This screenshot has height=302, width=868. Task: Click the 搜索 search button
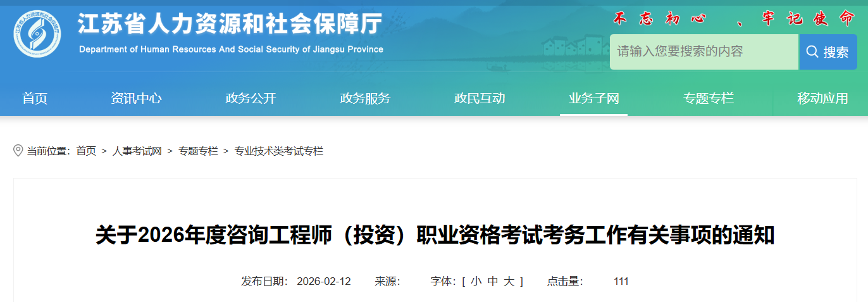point(828,52)
